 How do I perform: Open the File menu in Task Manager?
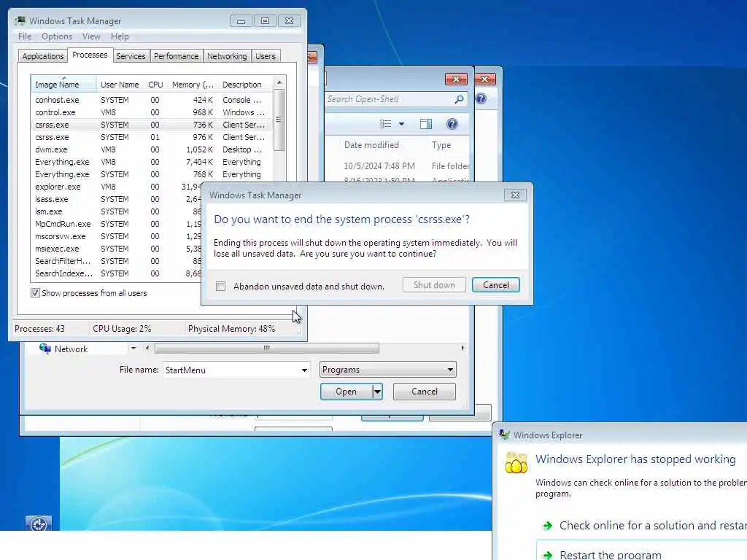pos(25,36)
